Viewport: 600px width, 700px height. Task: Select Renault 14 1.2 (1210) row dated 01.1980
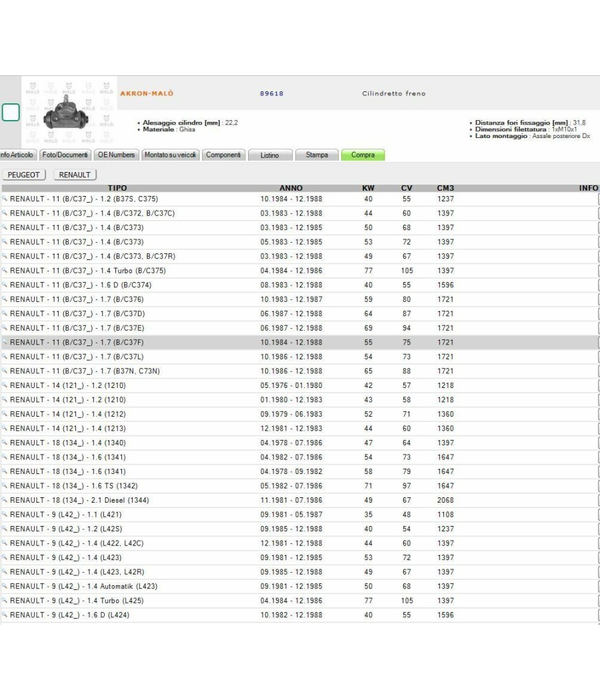coord(300,399)
